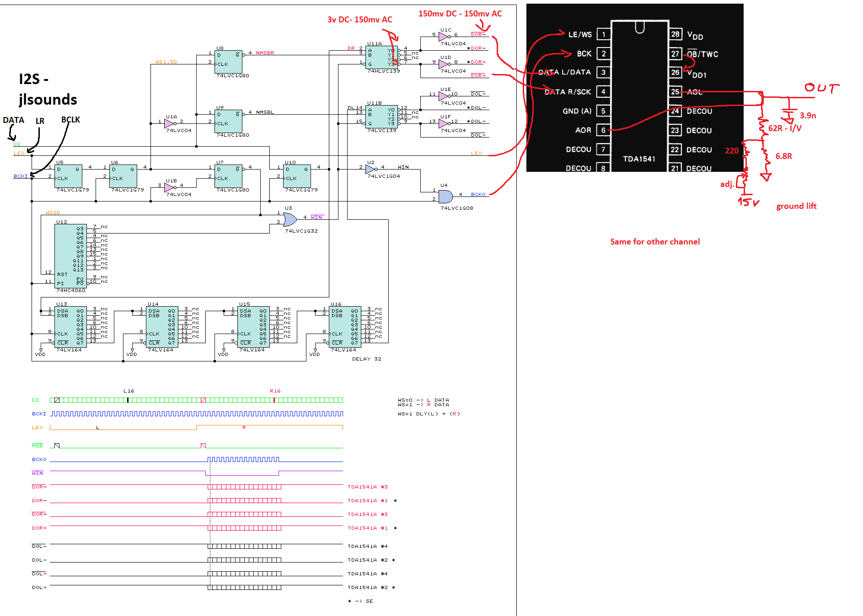Viewport: 863px width, 616px height.
Task: Click the 'NMSBR' net label
Action: (x=265, y=53)
